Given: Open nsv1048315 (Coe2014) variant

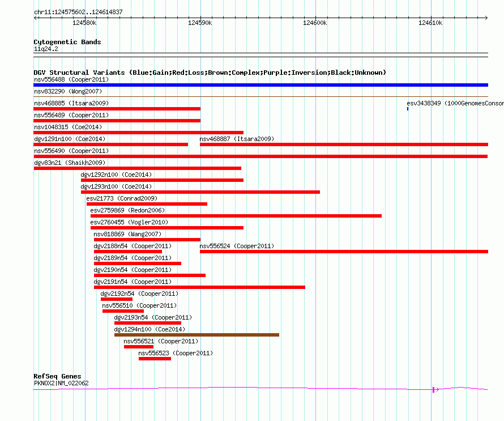Looking at the screenshot, I should coord(68,127).
